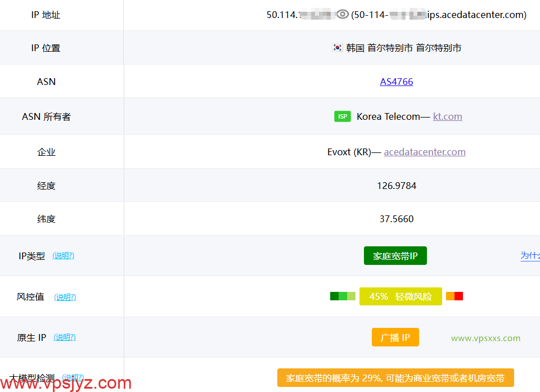Select the latitude value 37.5660
Screen dimensions: 540x392
[397, 219]
